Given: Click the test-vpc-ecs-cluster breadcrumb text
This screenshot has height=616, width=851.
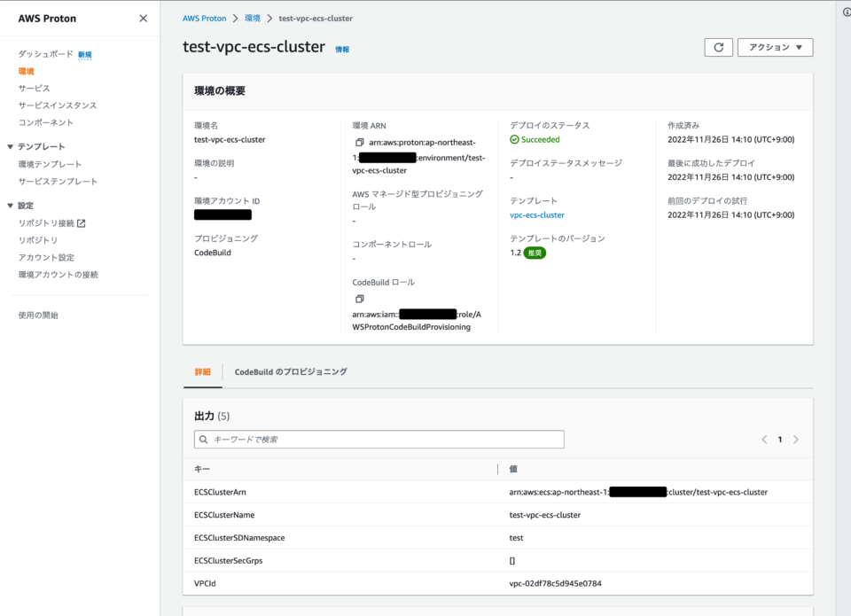Looking at the screenshot, I should coord(316,18).
